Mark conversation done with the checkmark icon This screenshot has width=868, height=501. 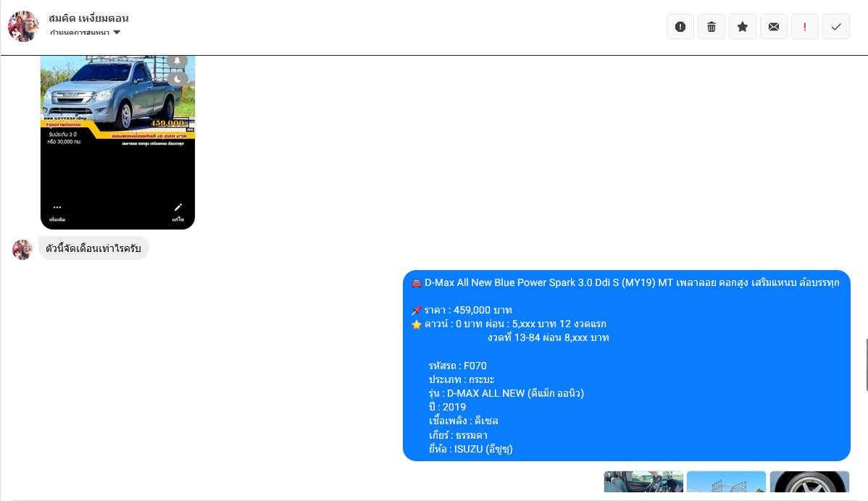click(x=836, y=27)
